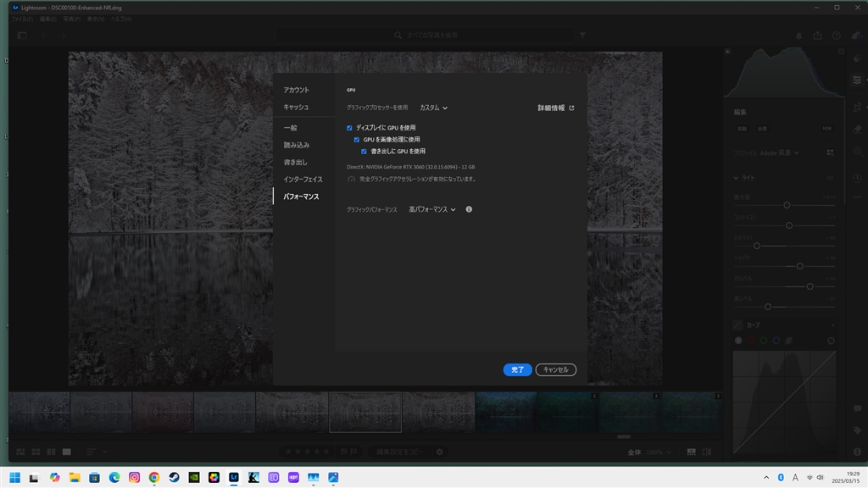Select the Healing brush tool icon
The image size is (868, 488).
(858, 58)
